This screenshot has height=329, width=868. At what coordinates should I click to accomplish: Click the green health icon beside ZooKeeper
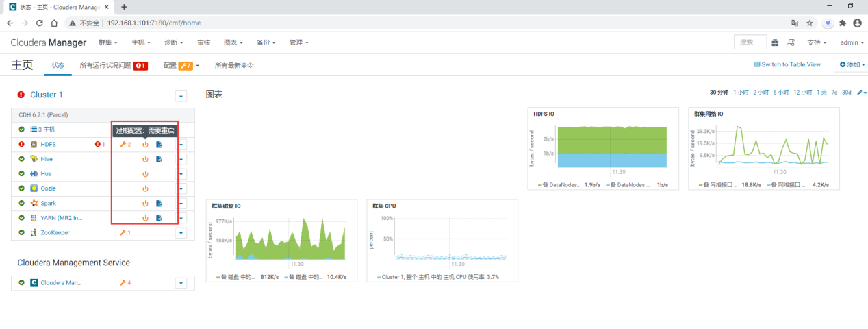click(x=21, y=233)
